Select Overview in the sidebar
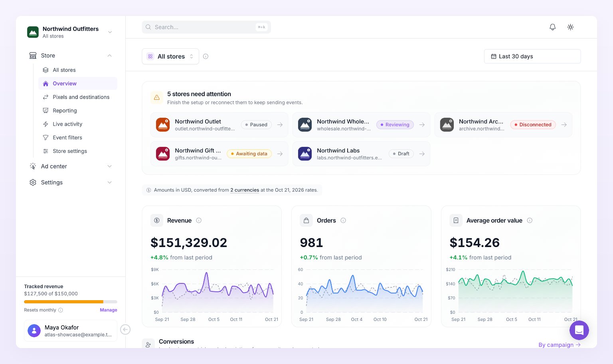The image size is (613, 364). (78, 83)
